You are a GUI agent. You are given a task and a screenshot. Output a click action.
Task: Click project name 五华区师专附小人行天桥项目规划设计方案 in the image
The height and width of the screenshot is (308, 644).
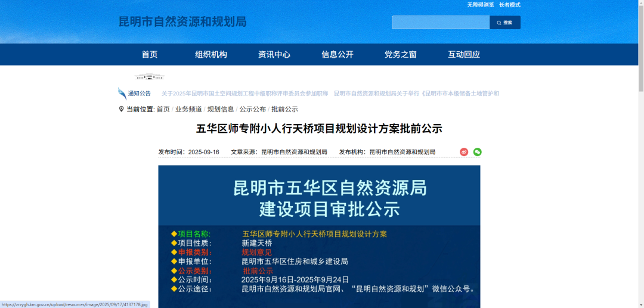tap(315, 234)
